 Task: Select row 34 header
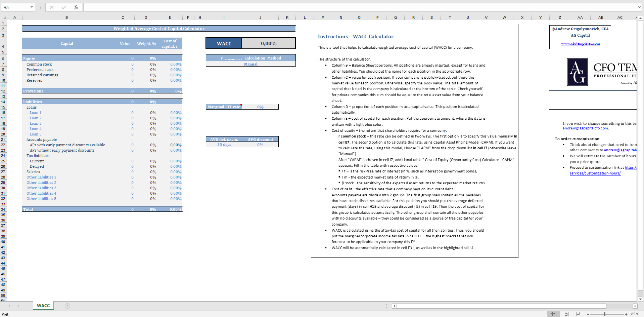click(x=3, y=209)
